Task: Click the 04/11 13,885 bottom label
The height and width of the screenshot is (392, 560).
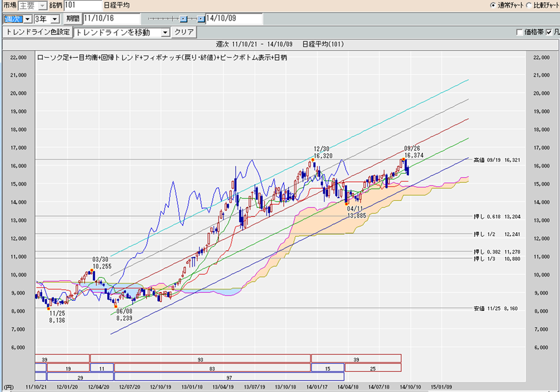Action: click(357, 212)
